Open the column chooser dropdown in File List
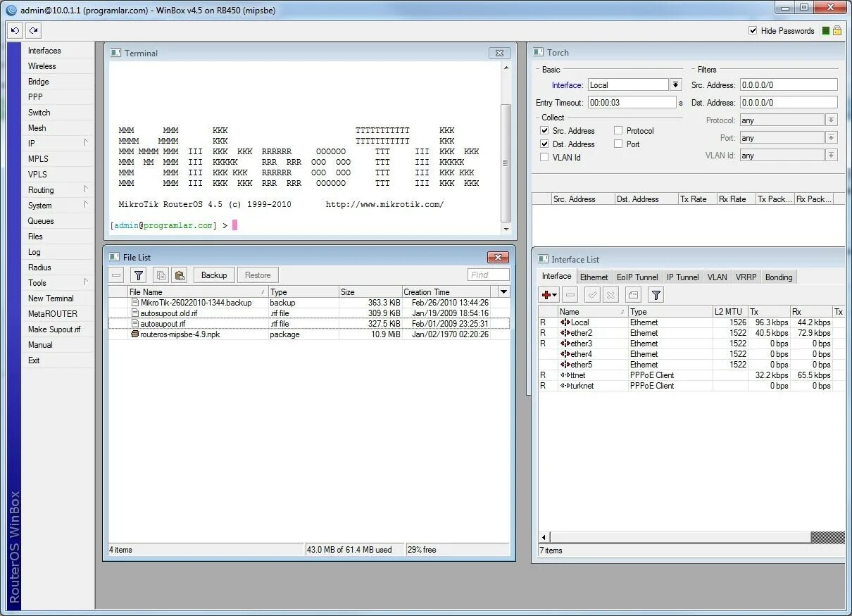 point(503,291)
